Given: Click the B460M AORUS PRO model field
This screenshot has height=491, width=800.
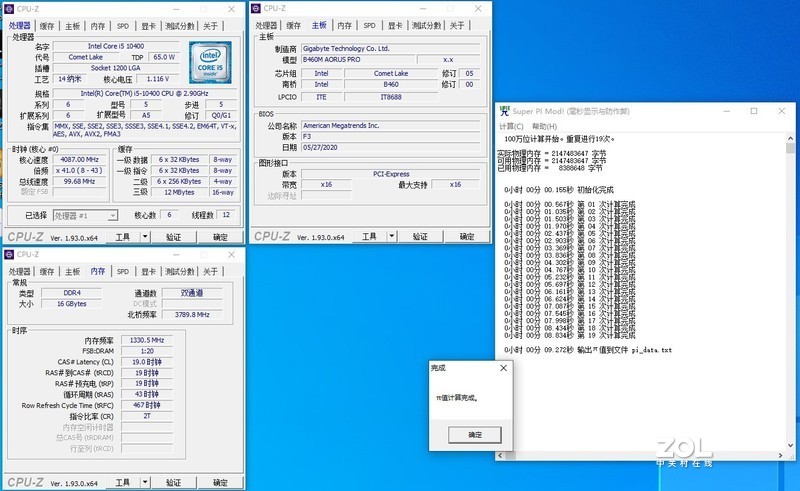Looking at the screenshot, I should [x=358, y=59].
